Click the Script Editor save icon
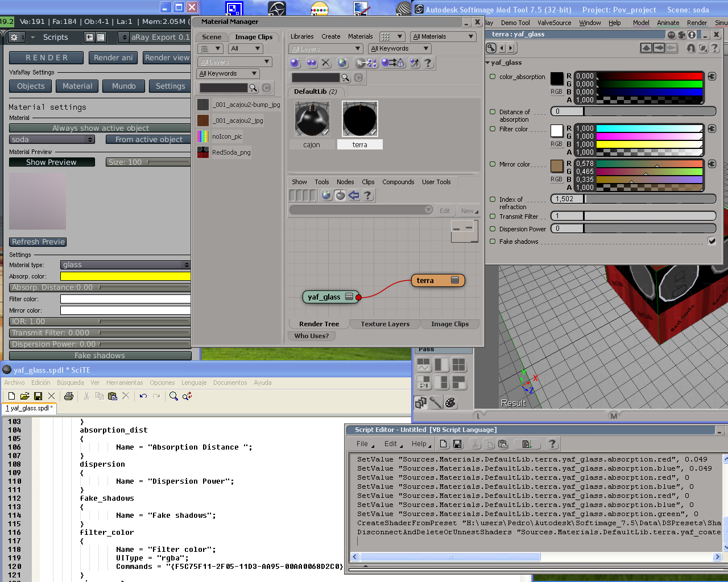The height and width of the screenshot is (582, 728). [x=457, y=444]
